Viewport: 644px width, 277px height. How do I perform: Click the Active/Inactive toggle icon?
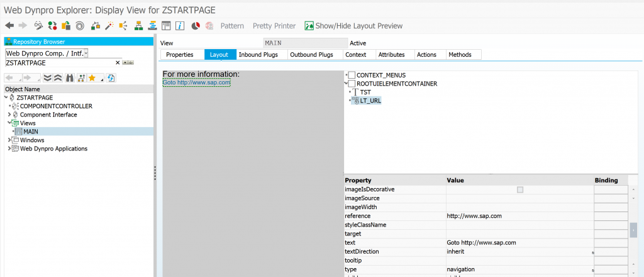(52, 26)
